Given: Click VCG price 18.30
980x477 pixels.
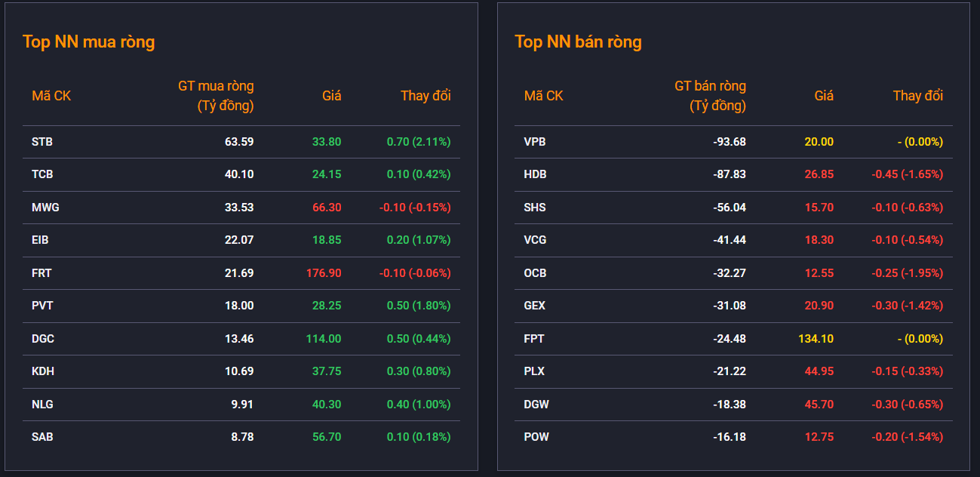Looking at the screenshot, I should pyautogui.click(x=819, y=240).
